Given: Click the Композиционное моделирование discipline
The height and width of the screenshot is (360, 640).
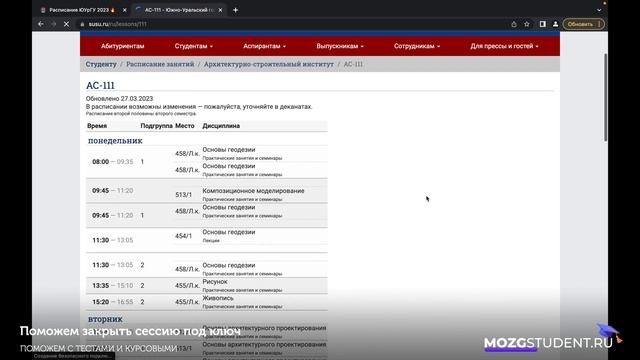Looking at the screenshot, I should 253,191.
